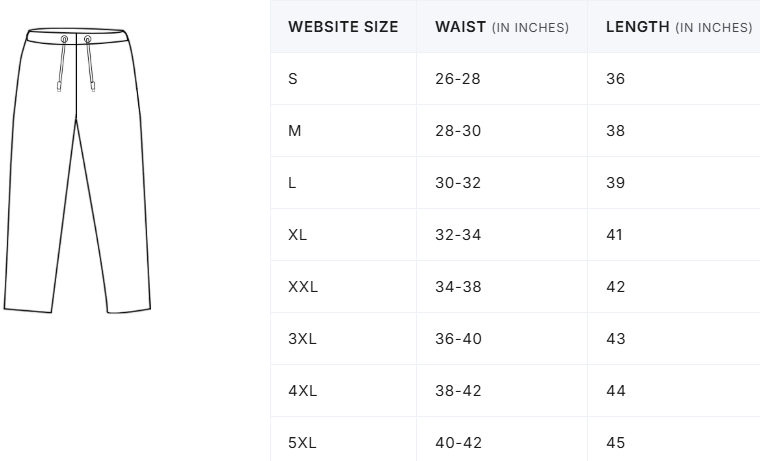The image size is (760, 461).
Task: Click the 26-28 waist measurement cell
Action: tap(458, 79)
